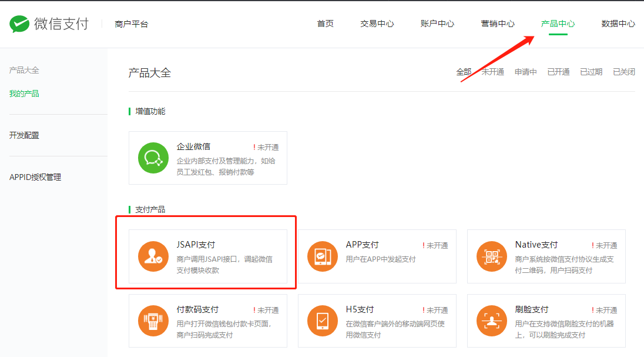
Task: Open 开发配置 in left sidebar
Action: 24,135
